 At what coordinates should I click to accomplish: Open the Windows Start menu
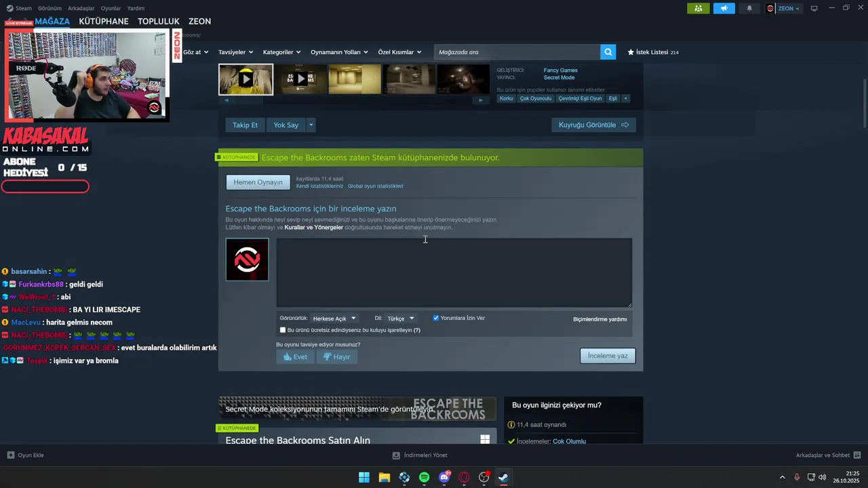click(364, 477)
